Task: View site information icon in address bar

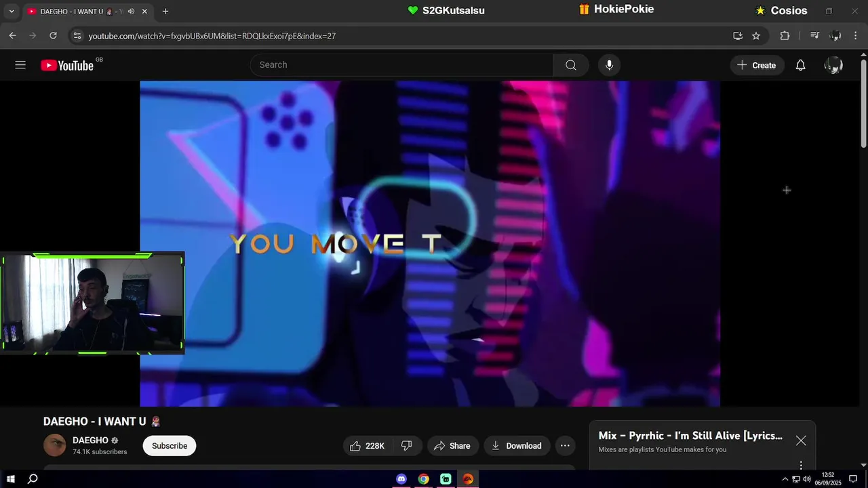Action: point(77,36)
